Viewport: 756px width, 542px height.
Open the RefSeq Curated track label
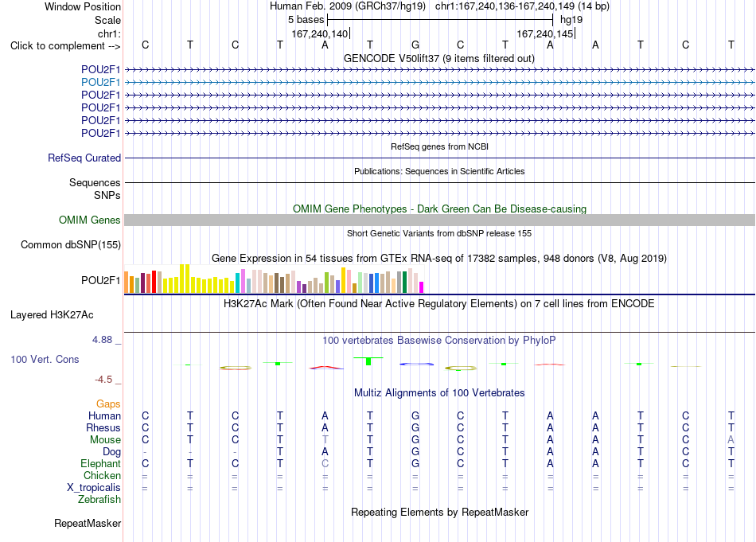click(84, 158)
